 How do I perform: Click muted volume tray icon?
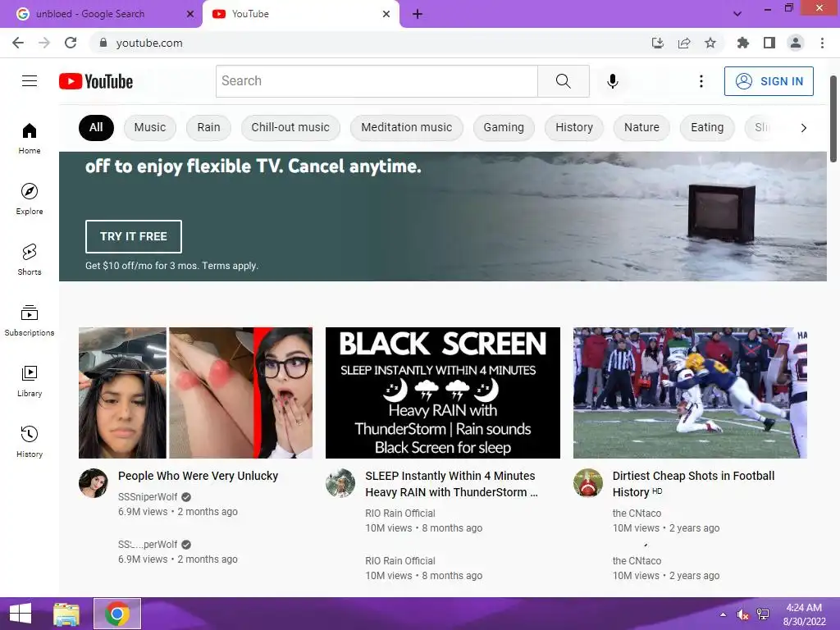(x=742, y=614)
